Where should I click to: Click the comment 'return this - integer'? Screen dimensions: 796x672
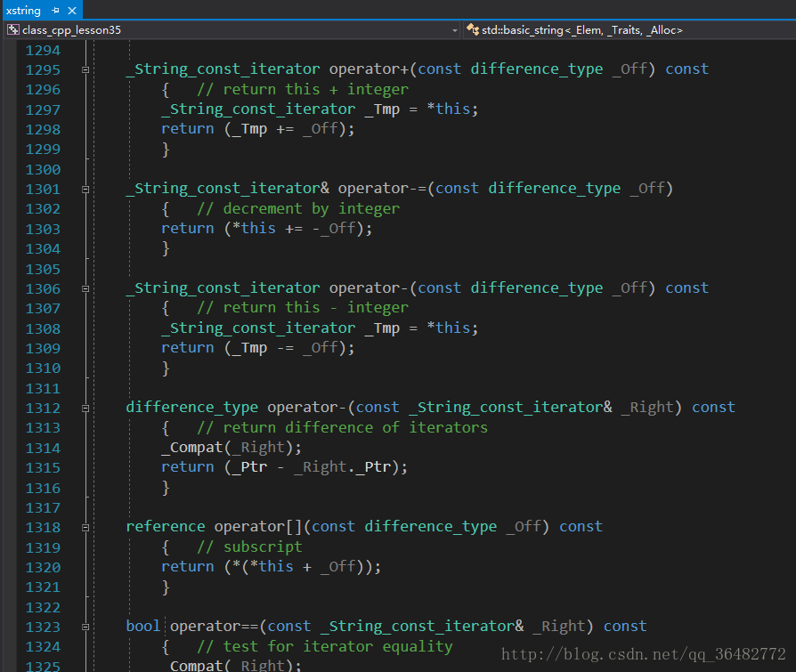click(x=303, y=308)
